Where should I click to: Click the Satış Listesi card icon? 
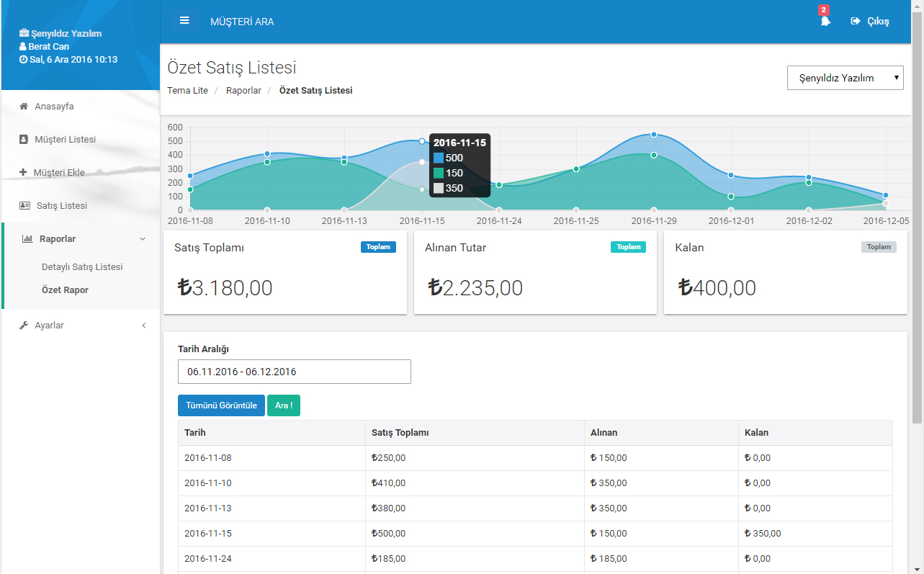point(24,206)
